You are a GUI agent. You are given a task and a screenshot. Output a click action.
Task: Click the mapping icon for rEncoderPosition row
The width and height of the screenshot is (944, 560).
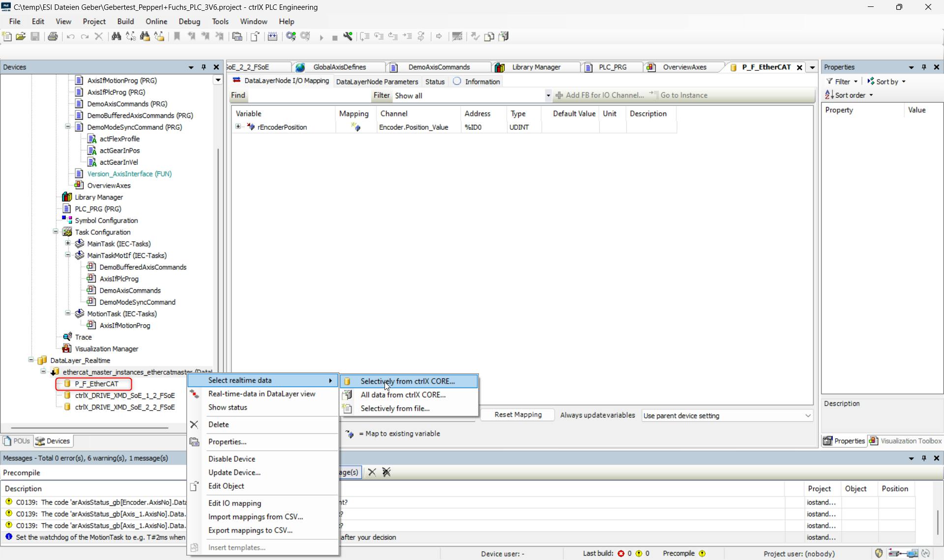355,127
